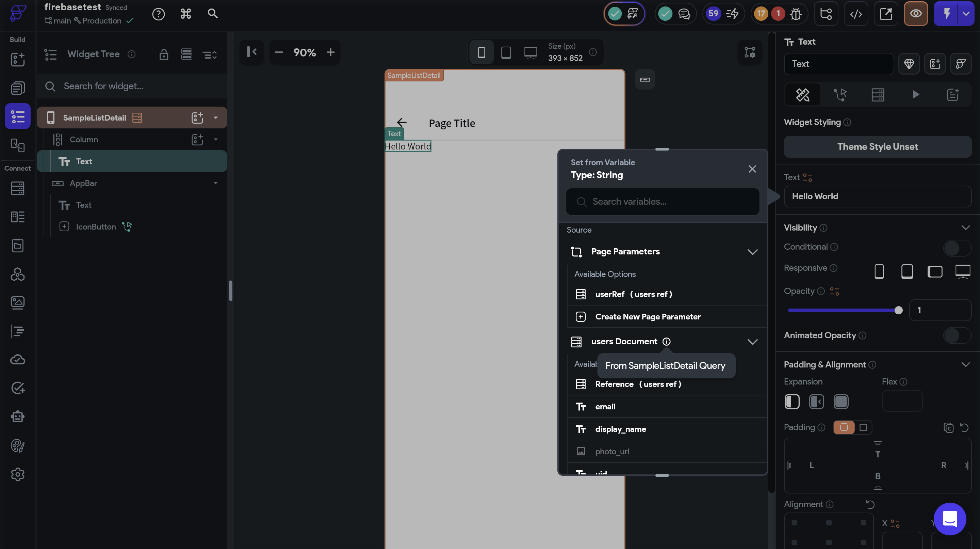980x549 pixels.
Task: Click the preview eye icon
Action: pos(915,14)
